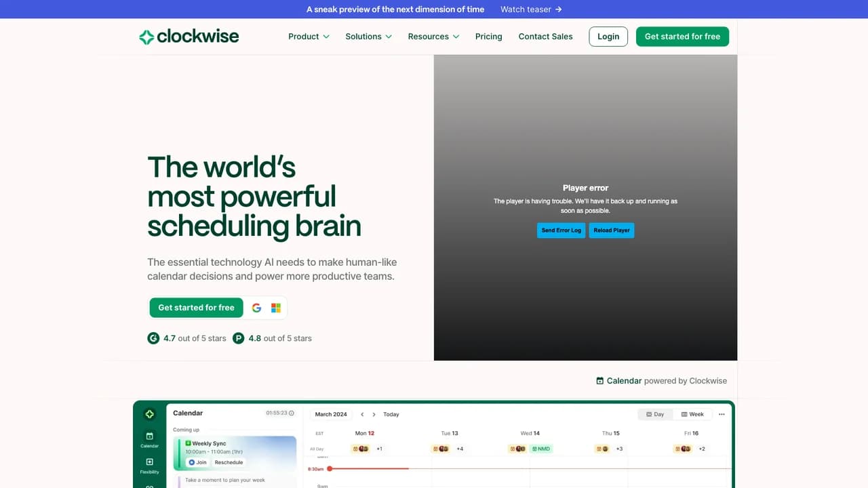Click the Clockwise logo in the header
The image size is (868, 488).
[189, 37]
